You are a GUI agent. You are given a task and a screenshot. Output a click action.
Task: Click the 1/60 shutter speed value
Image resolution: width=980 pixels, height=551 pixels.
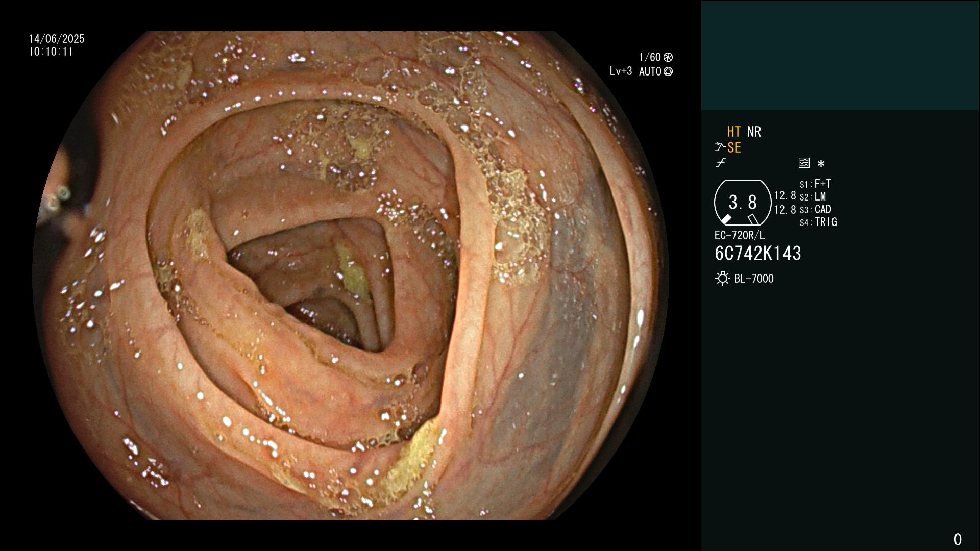[x=650, y=57]
